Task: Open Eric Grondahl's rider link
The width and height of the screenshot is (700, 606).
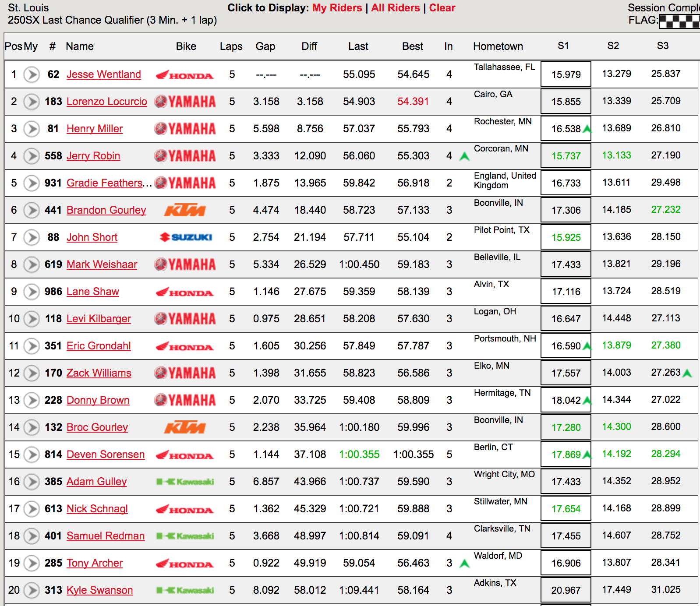Action: point(99,346)
